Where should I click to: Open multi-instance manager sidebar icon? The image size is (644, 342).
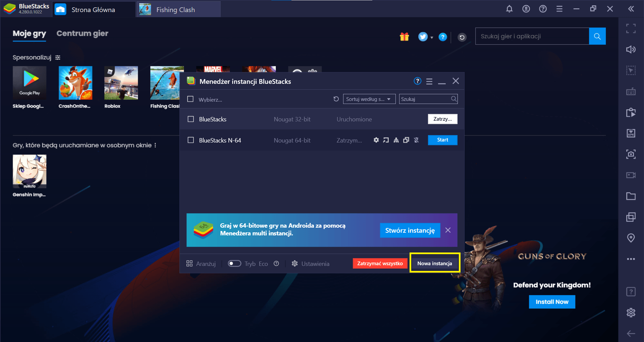tap(631, 217)
